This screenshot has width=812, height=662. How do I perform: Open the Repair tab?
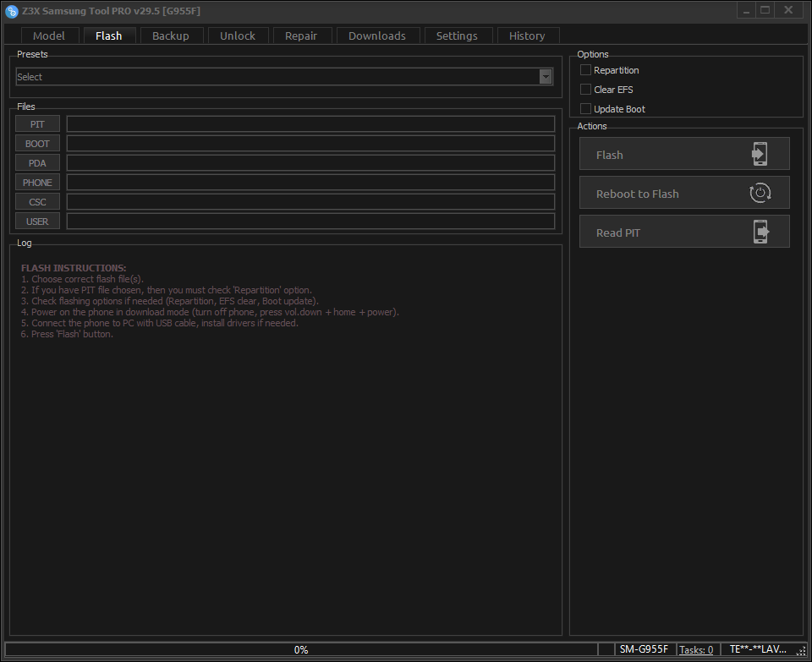(x=301, y=36)
